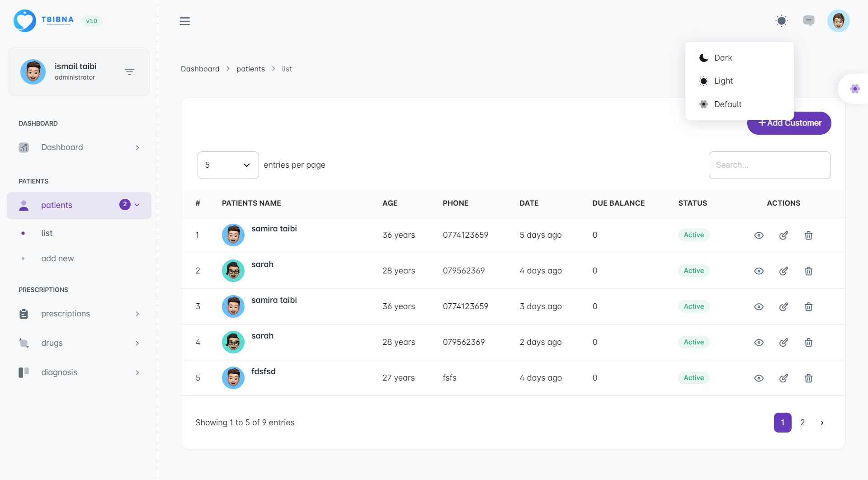Viewport: 868px width, 480px height.
Task: Open the purple flower customizer icon
Action: (x=854, y=89)
